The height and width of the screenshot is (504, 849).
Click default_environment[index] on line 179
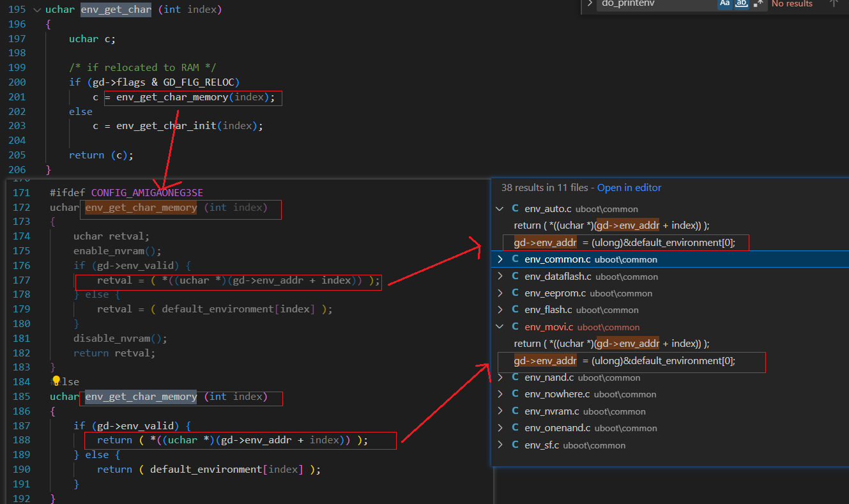pyautogui.click(x=238, y=309)
